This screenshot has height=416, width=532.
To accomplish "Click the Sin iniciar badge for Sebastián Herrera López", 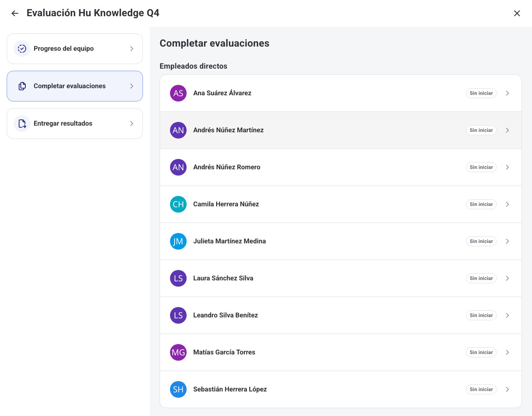I will click(x=481, y=389).
